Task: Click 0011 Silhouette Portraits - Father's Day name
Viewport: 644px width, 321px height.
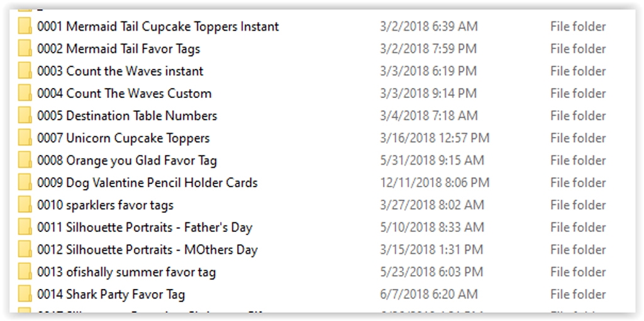Action: pos(145,227)
